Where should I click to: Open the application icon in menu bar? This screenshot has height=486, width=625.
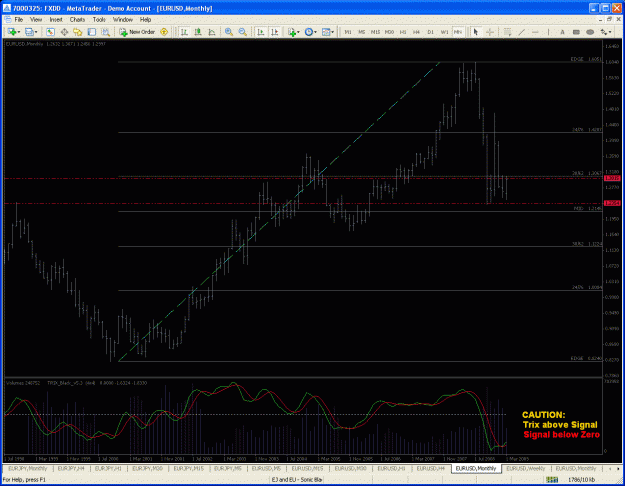tap(8, 19)
